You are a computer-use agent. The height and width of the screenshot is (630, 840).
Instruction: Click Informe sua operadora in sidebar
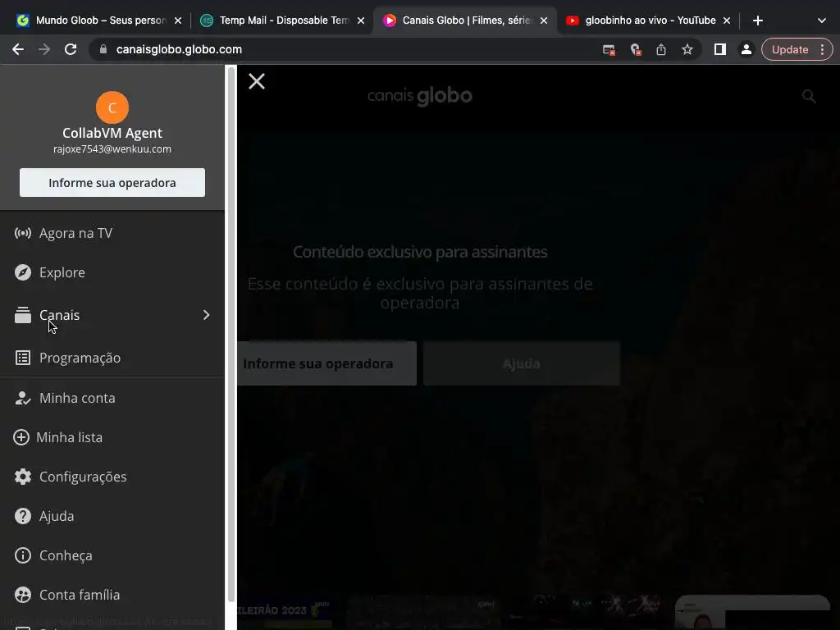[x=112, y=183]
